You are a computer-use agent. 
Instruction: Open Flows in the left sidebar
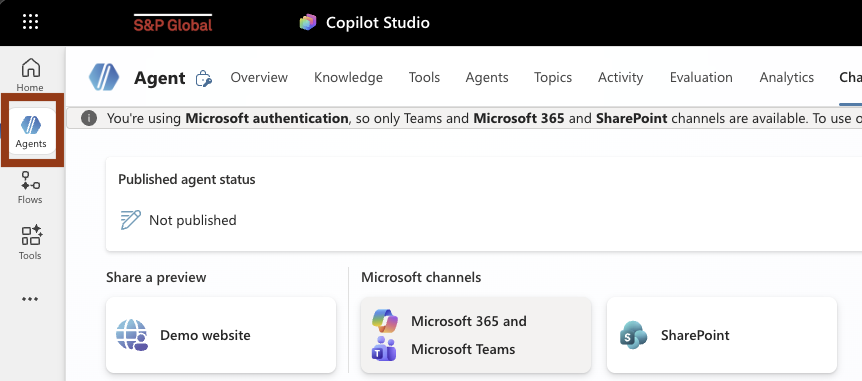[30, 187]
